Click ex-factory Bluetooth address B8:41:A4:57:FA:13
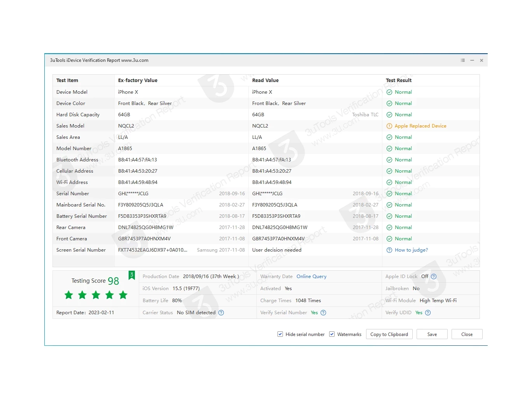The width and height of the screenshot is (532, 399). (x=138, y=160)
